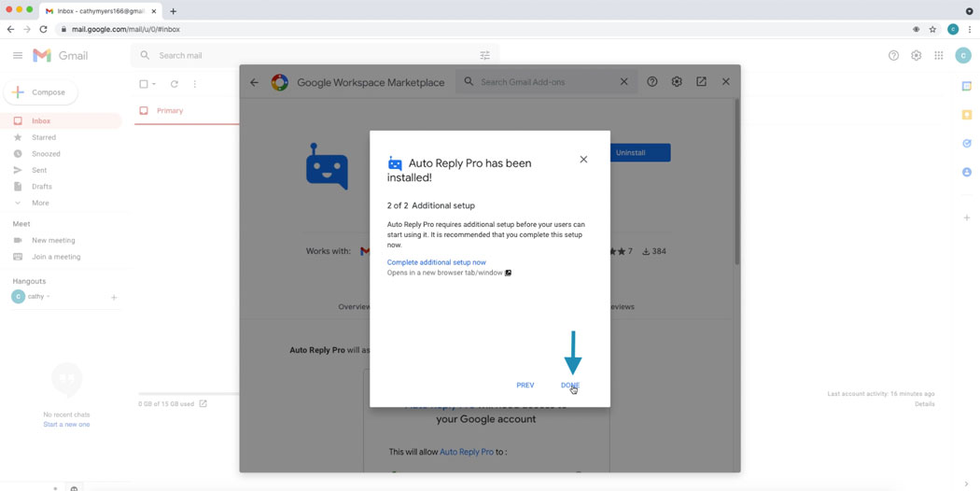Bookmark this page star icon
The width and height of the screenshot is (980, 491).
click(932, 29)
